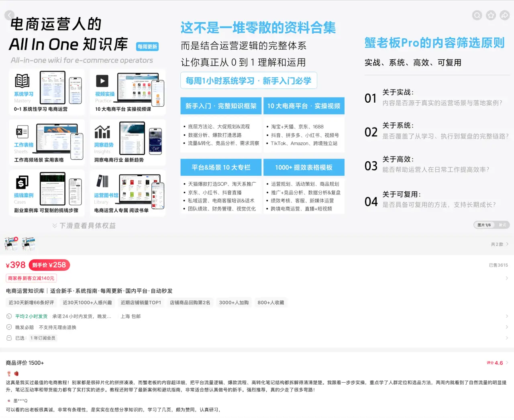Click the 不支持无理由退换 policy text
Viewport: 514px width, 420px height.
[57, 327]
